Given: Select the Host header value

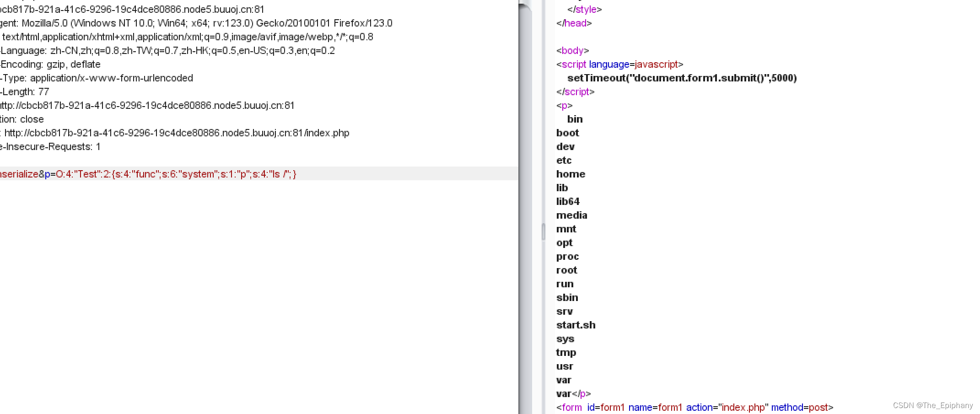Looking at the screenshot, I should 128,9.
